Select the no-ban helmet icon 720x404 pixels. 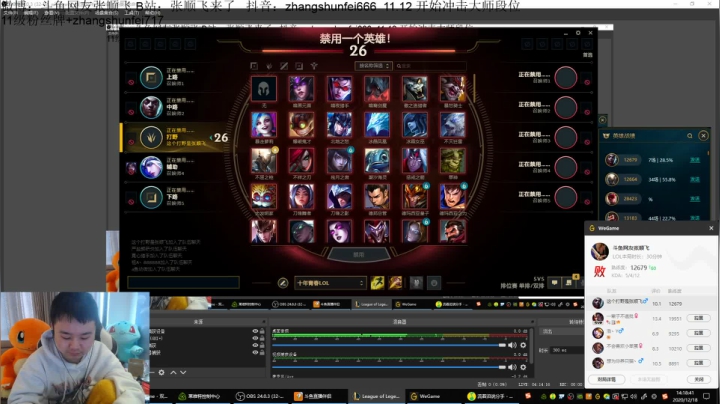(264, 89)
